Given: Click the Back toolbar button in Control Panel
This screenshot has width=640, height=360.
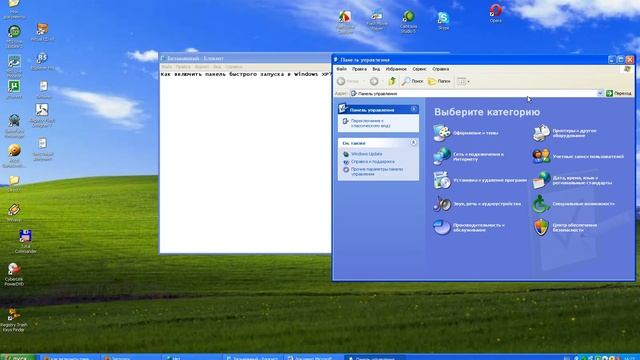Looking at the screenshot, I should pyautogui.click(x=348, y=81).
